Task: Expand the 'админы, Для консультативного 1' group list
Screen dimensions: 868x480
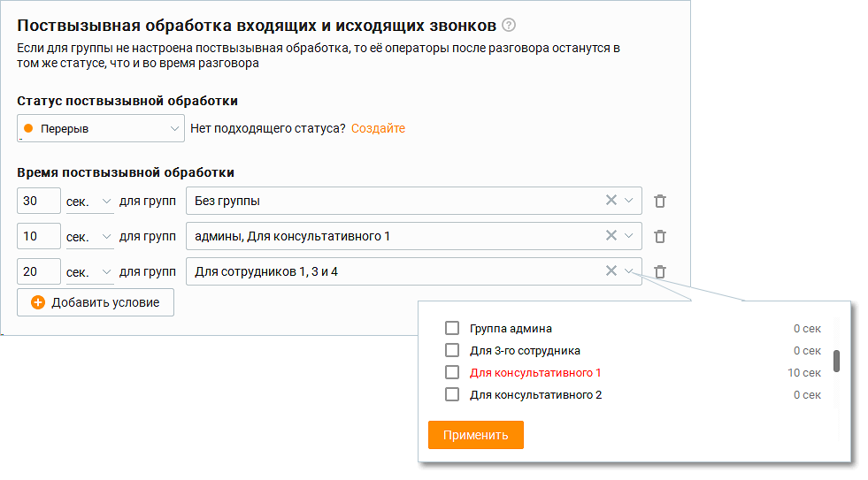Action: pos(629,235)
